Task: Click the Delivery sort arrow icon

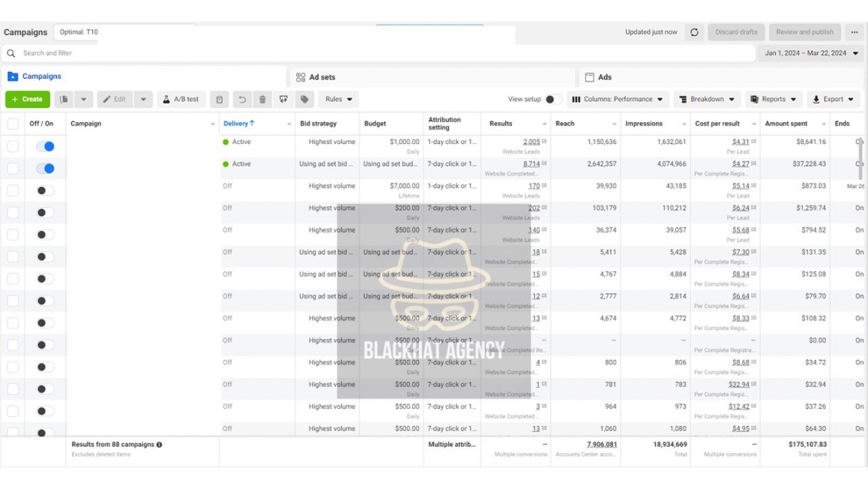Action: pyautogui.click(x=253, y=124)
